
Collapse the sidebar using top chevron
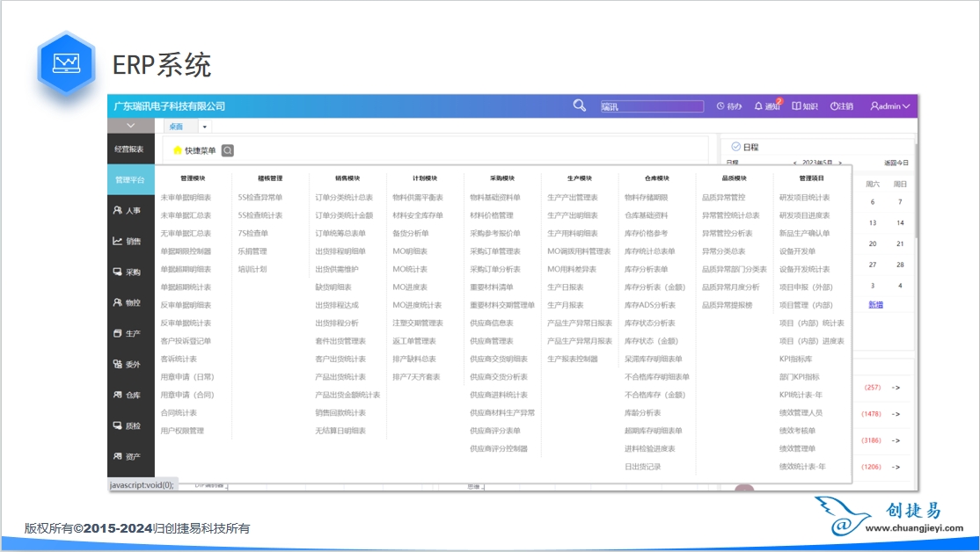131,127
